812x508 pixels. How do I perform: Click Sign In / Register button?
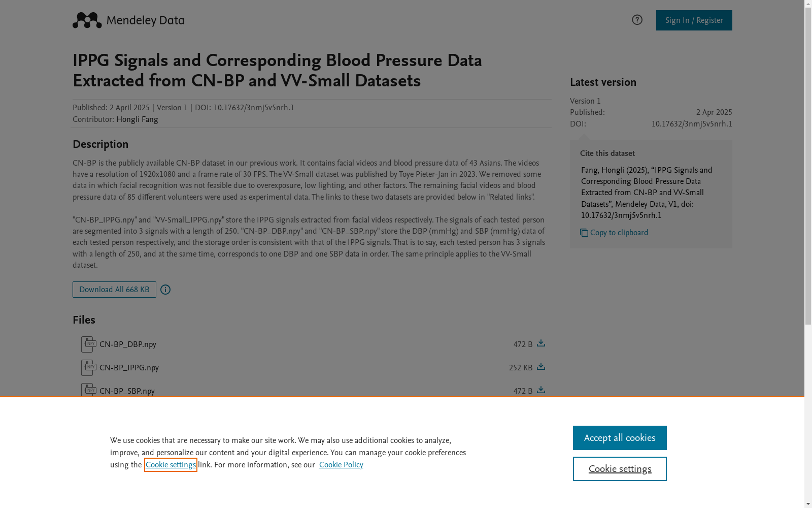(x=694, y=20)
